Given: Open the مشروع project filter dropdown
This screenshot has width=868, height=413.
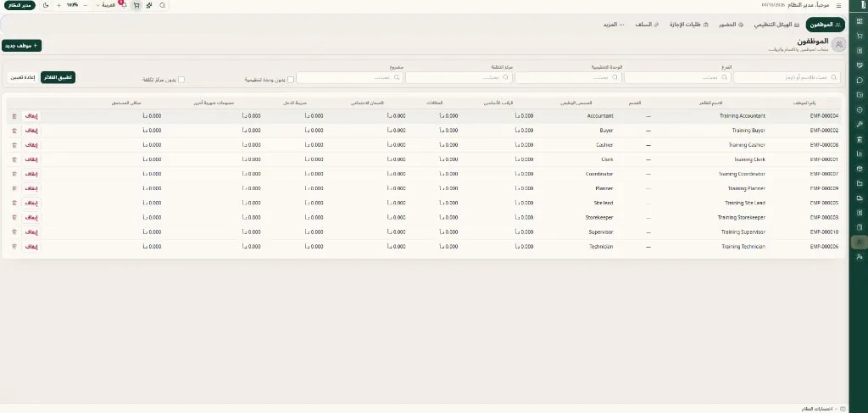Looking at the screenshot, I should pyautogui.click(x=349, y=77).
